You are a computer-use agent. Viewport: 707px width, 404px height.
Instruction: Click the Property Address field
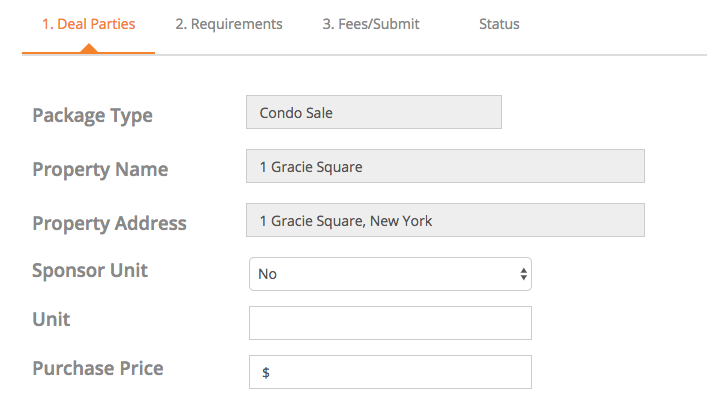click(x=445, y=221)
